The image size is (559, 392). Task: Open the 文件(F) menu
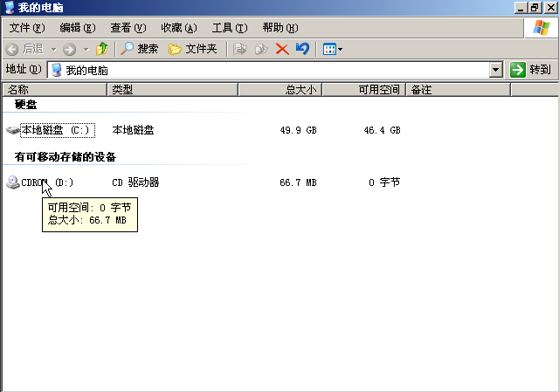(x=25, y=28)
